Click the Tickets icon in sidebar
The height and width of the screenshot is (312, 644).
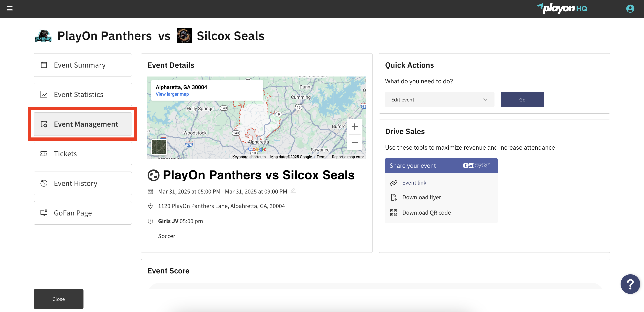[x=44, y=153]
